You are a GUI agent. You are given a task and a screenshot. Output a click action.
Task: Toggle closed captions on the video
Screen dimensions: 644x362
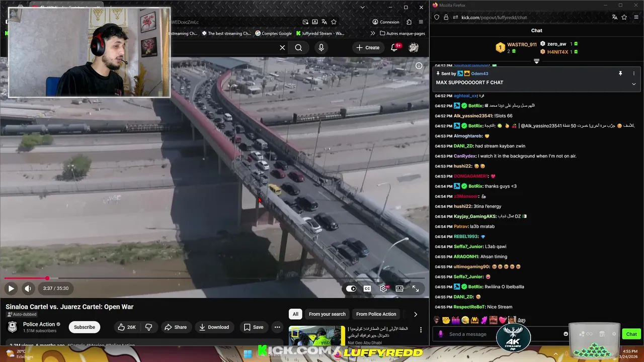(x=367, y=289)
